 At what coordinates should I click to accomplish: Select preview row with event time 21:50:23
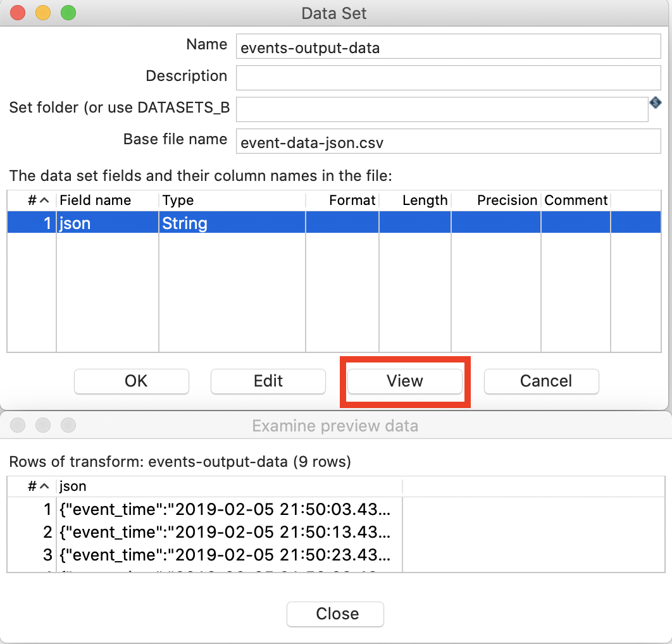229,554
